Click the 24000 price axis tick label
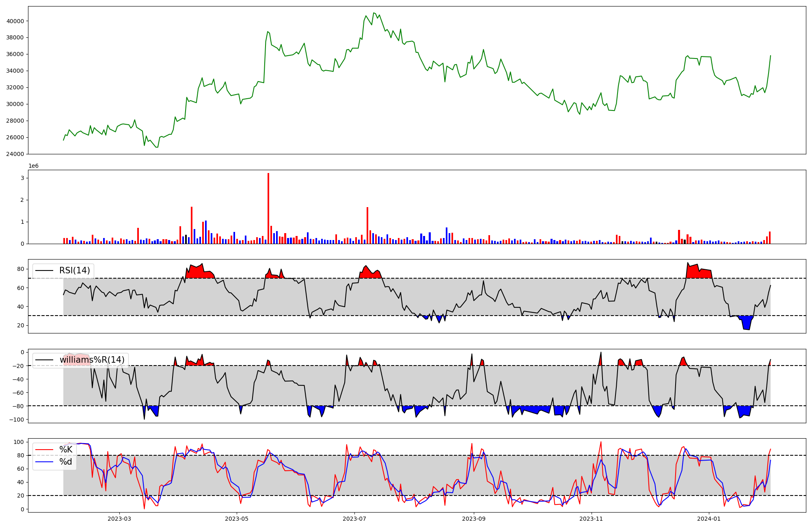Screen dimensions: 812x528 15,154
